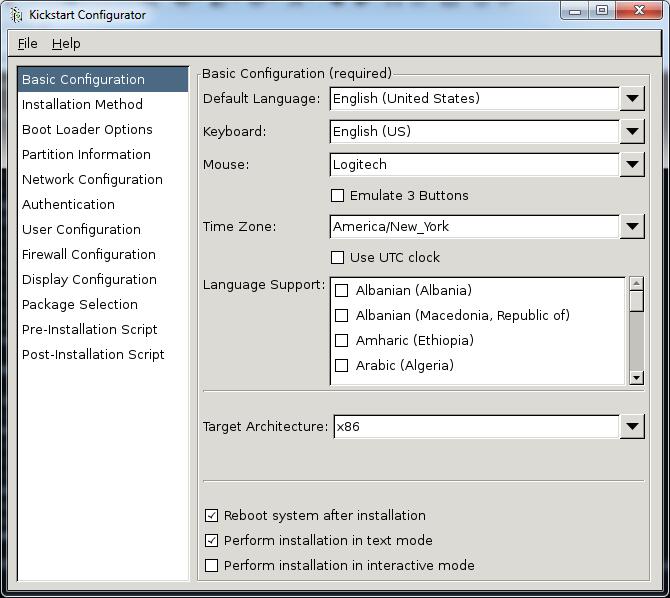
Task: Open the File menu
Action: tap(27, 43)
